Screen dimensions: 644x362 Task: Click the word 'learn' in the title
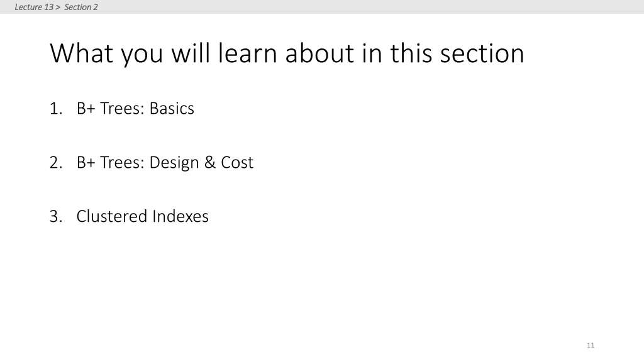click(247, 53)
